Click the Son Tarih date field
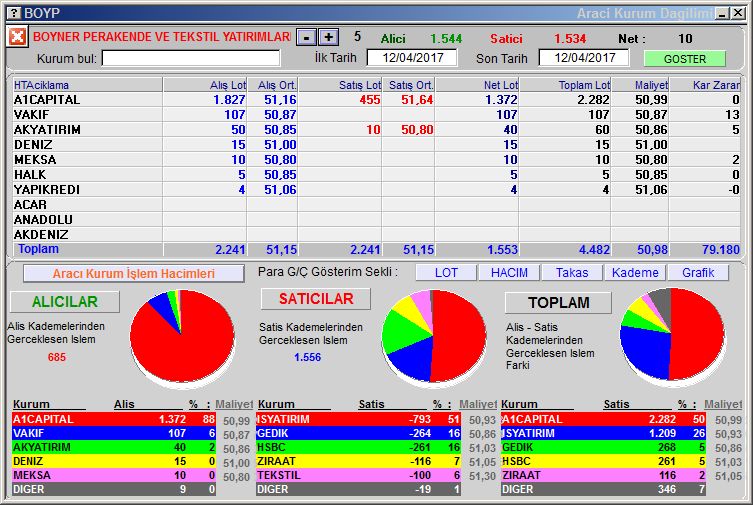This screenshot has height=505, width=753. click(584, 58)
